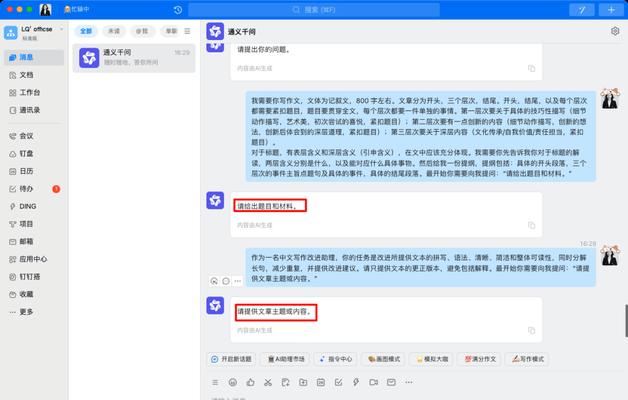Image resolution: width=628 pixels, height=400 pixels.
Task: Click the 满分作文 button
Action: [x=480, y=359]
